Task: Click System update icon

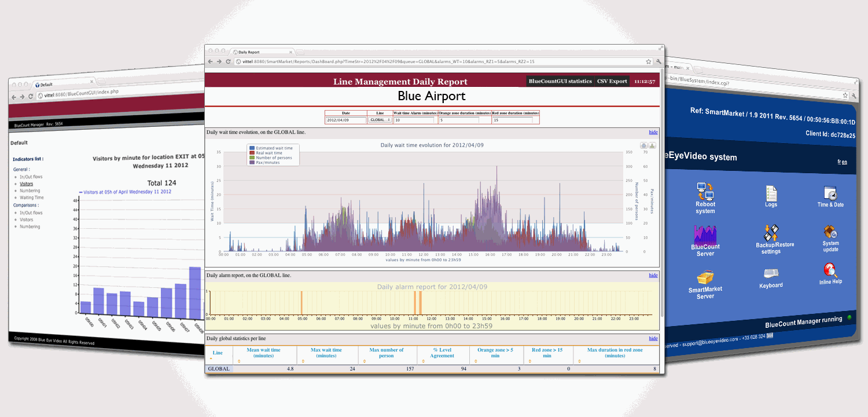Action: click(x=831, y=232)
